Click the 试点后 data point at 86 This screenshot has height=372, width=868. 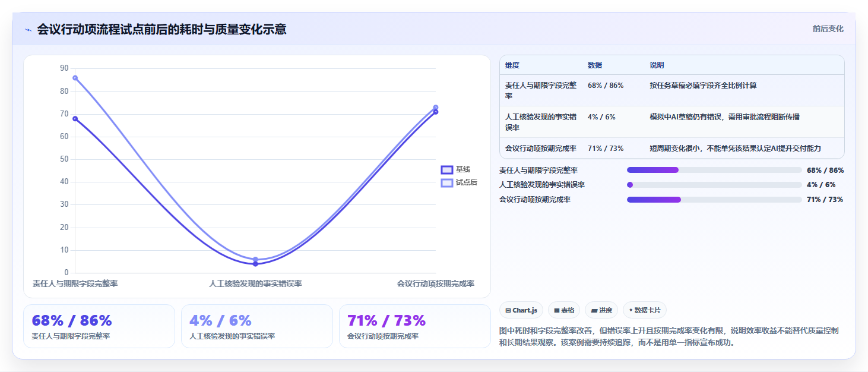click(x=75, y=78)
